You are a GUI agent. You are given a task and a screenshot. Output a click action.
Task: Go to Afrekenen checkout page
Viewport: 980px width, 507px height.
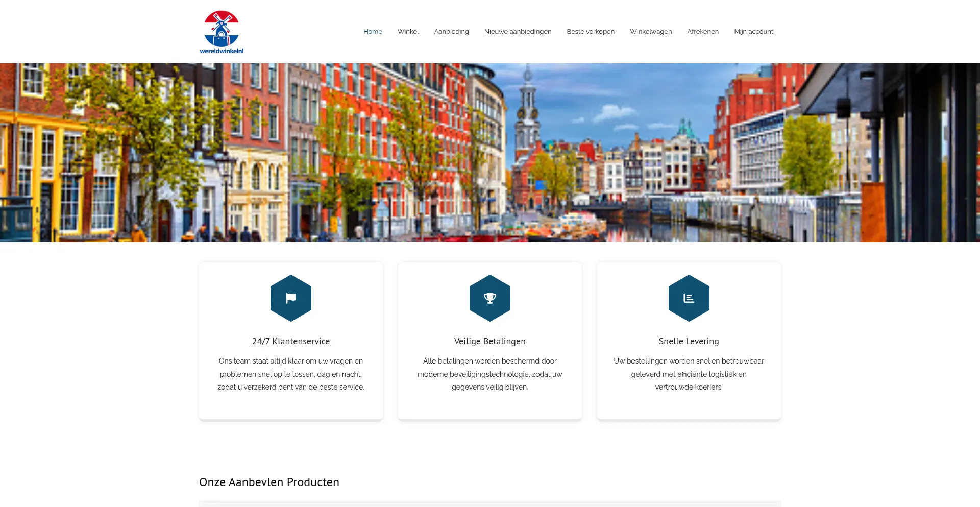[x=703, y=32]
